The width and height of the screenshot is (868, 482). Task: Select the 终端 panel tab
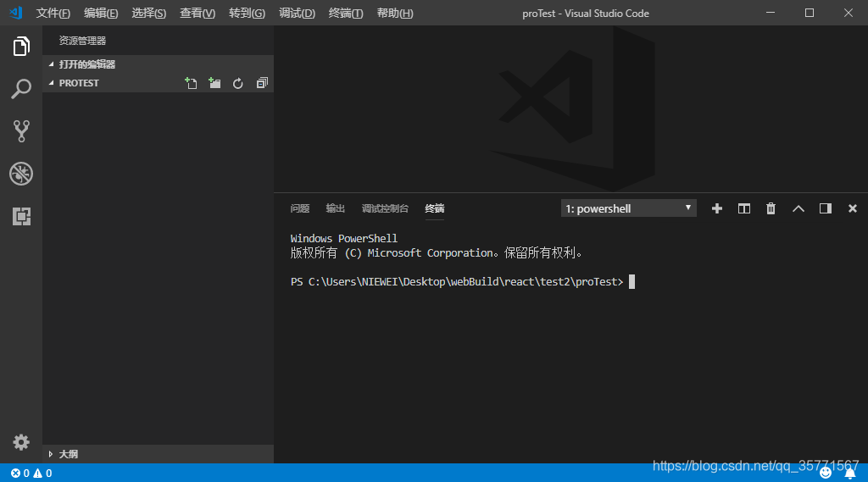pos(435,208)
